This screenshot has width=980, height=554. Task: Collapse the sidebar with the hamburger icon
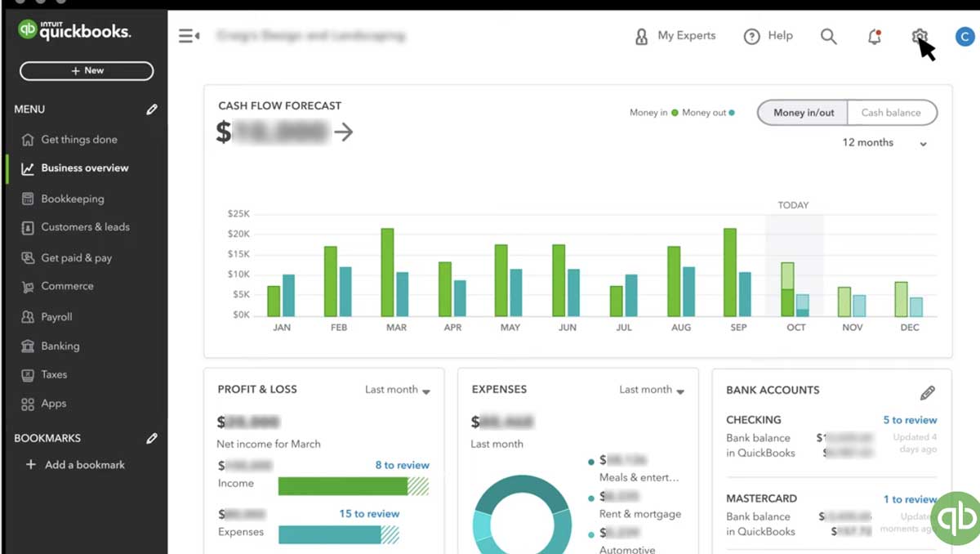(x=189, y=35)
